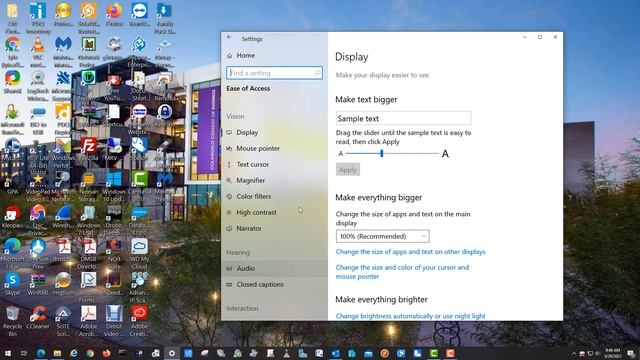Select the Kleopatra desktop icon
The width and height of the screenshot is (640, 360).
(12, 217)
